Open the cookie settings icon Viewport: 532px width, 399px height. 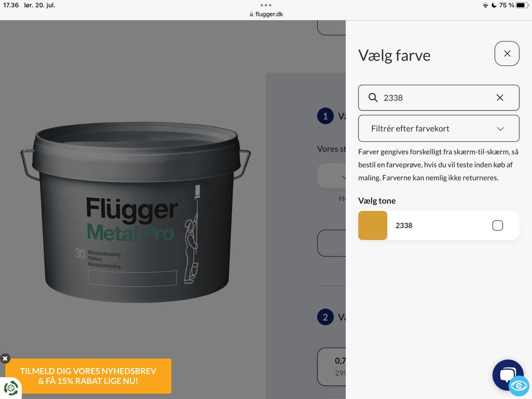coord(11,388)
